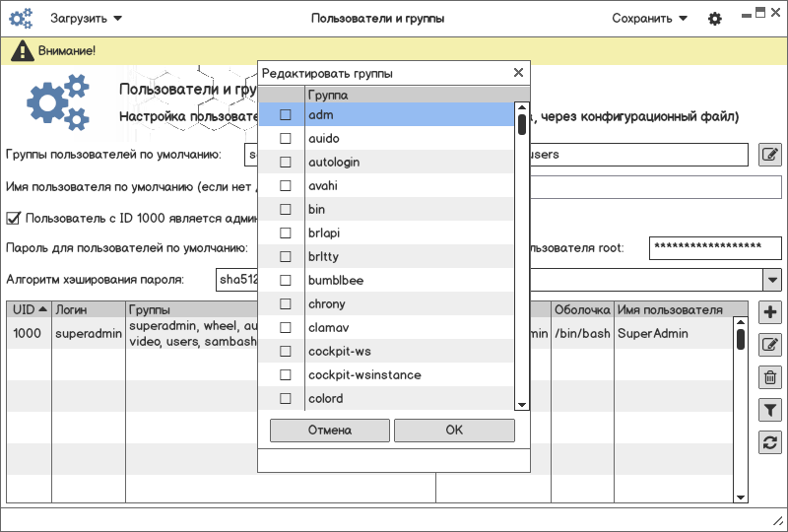788x532 pixels.
Task: Confirm group selection with OK button
Action: (x=454, y=431)
